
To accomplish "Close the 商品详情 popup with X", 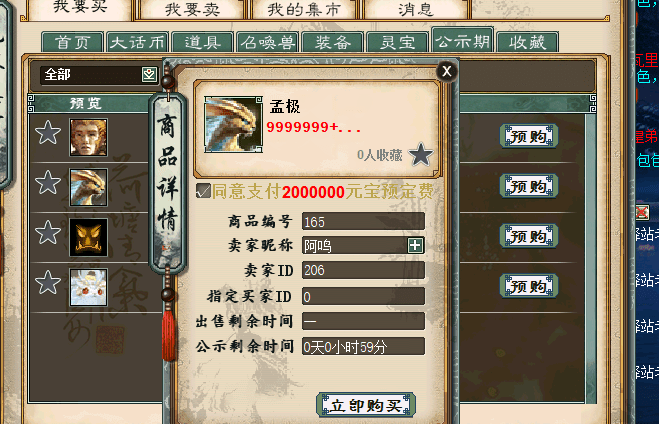I will point(447,71).
